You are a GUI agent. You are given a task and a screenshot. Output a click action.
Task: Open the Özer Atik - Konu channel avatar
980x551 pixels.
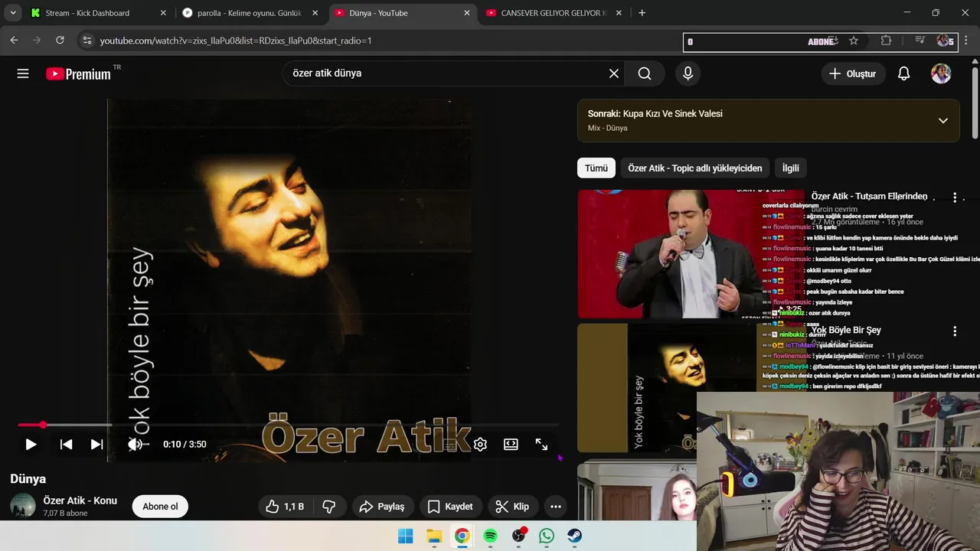click(x=23, y=506)
